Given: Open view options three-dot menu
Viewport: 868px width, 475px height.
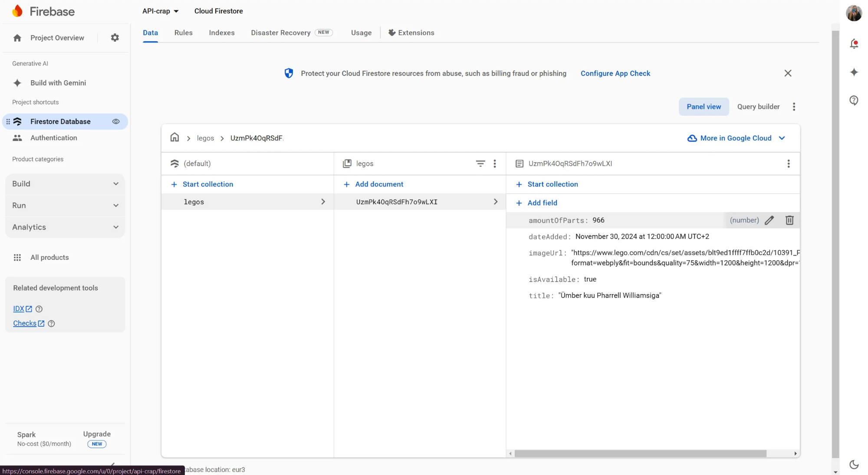Looking at the screenshot, I should click(794, 107).
